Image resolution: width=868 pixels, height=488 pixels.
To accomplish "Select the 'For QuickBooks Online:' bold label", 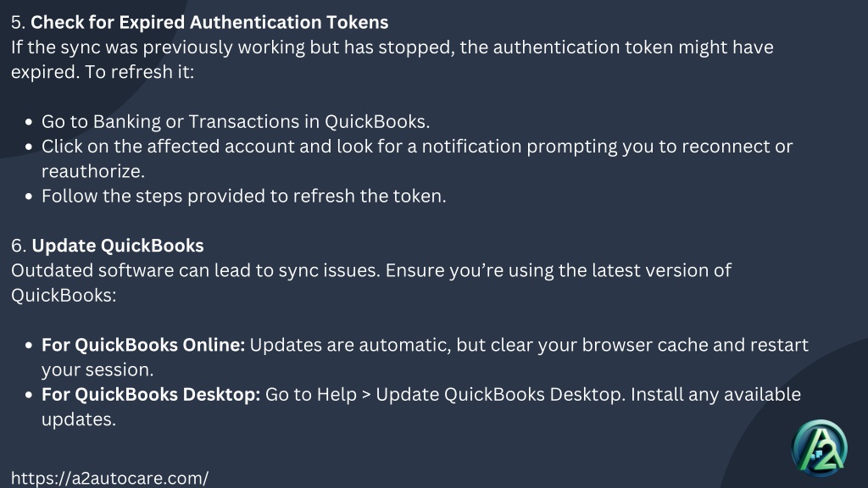I will click(x=143, y=345).
